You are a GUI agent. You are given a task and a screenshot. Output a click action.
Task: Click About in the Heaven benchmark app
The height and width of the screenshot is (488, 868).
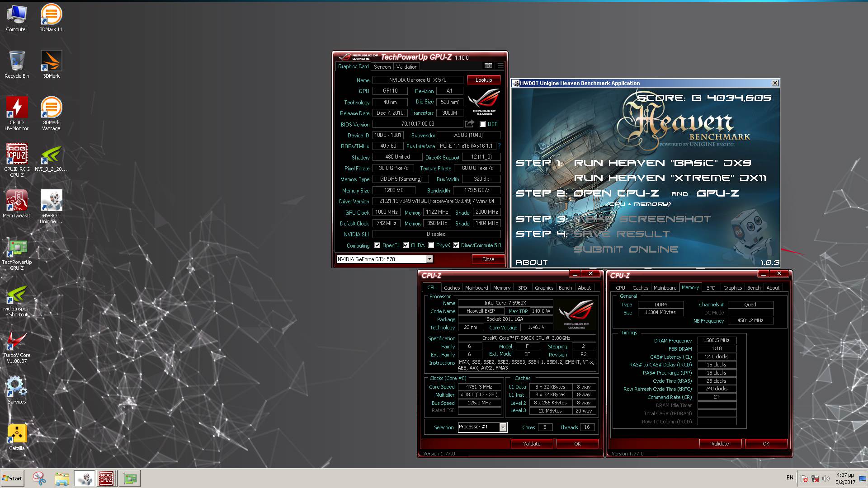532,263
